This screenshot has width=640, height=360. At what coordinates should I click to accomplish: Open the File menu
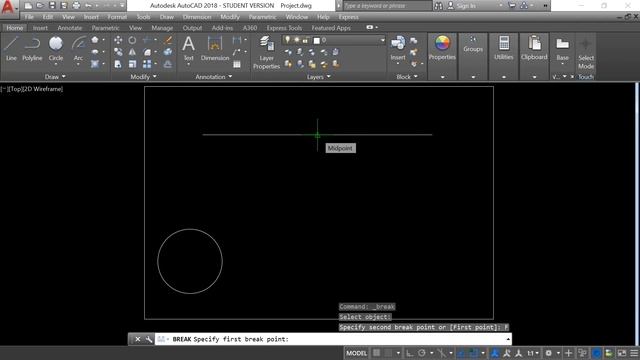[29, 17]
